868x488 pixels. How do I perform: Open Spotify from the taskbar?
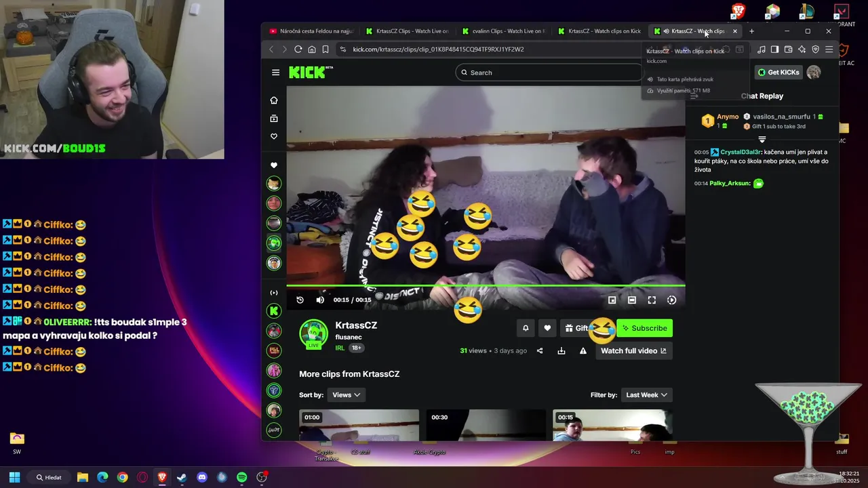(242, 477)
